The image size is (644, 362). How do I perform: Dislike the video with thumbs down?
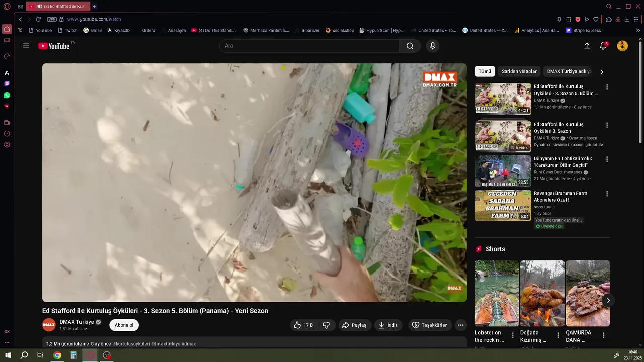(326, 325)
